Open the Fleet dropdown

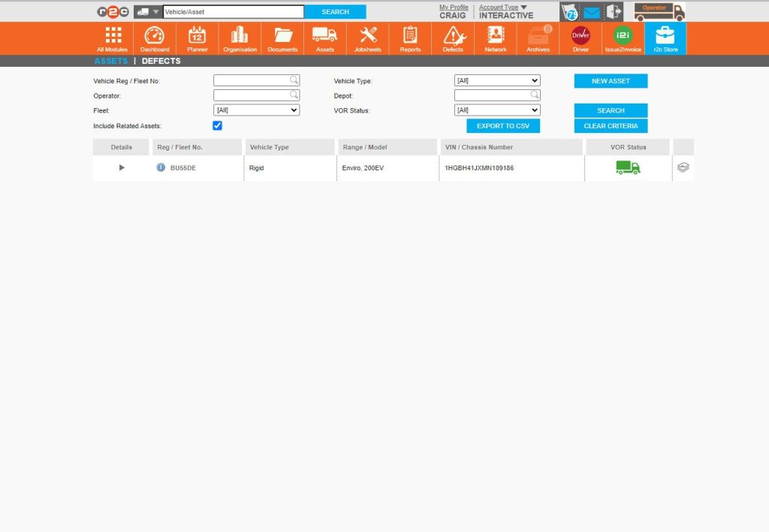click(x=257, y=110)
